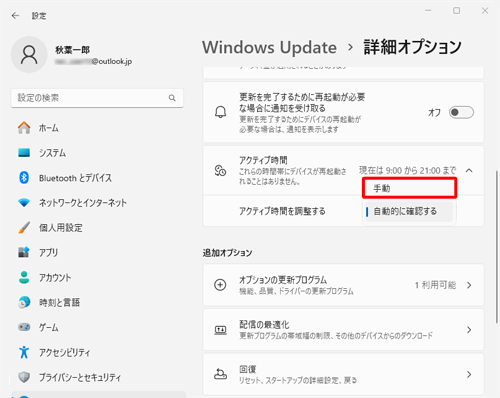Open 回復 card title

pyautogui.click(x=247, y=369)
